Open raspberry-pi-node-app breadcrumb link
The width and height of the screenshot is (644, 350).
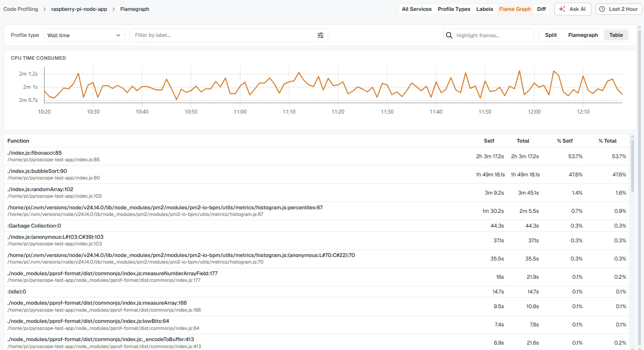pos(79,9)
